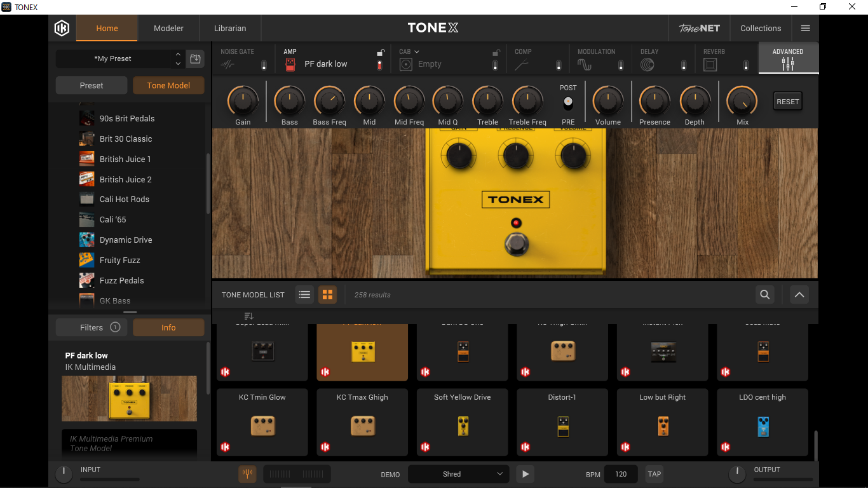Toggle the PRE/POST EQ switch
The width and height of the screenshot is (868, 488).
pyautogui.click(x=568, y=103)
